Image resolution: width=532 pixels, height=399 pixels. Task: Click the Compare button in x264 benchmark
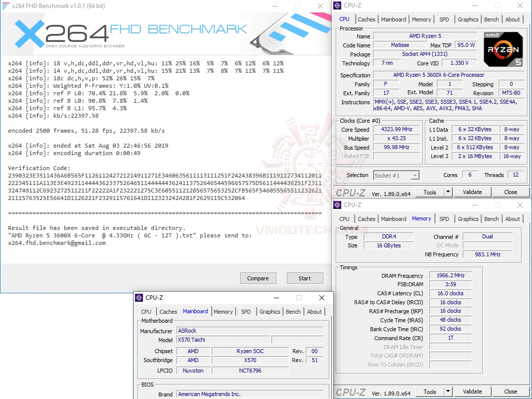pos(258,278)
